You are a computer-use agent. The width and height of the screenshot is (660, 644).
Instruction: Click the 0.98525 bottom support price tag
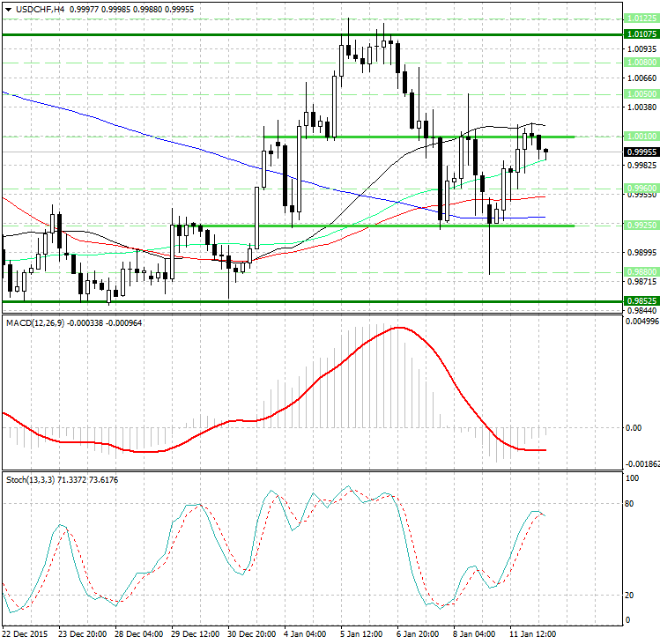[640, 301]
